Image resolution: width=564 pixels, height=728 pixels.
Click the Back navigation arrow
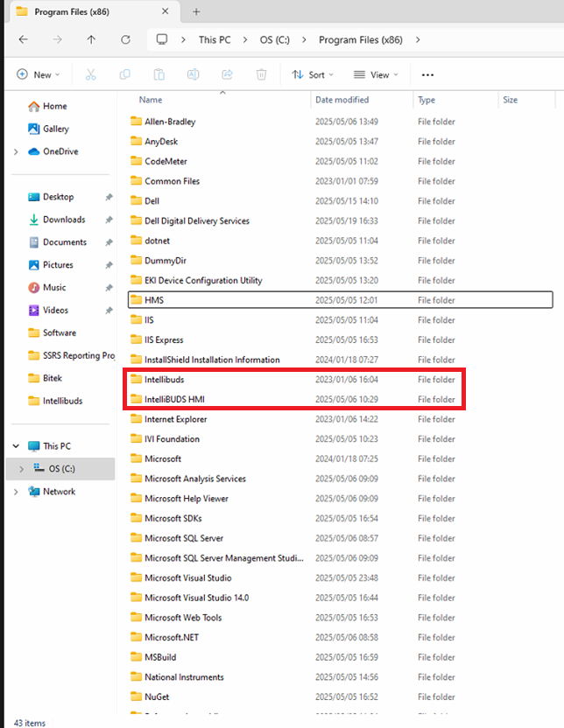tap(24, 40)
